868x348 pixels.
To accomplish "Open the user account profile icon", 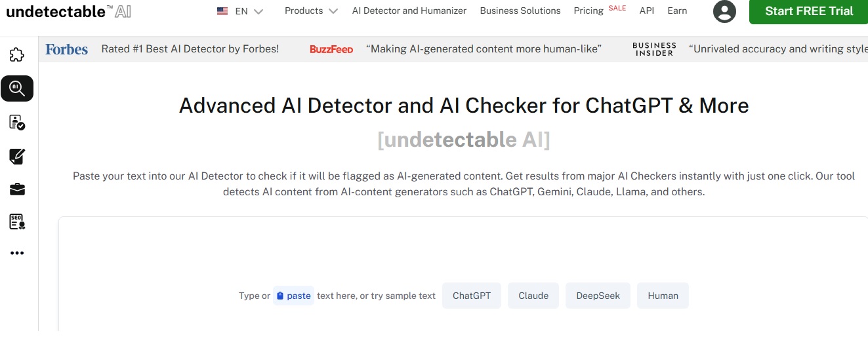I will point(724,11).
